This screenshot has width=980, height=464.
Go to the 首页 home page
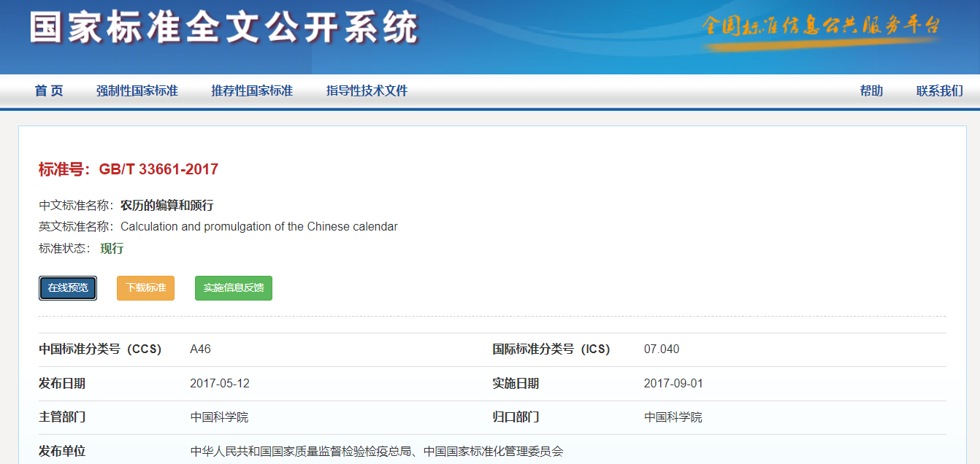[x=49, y=91]
